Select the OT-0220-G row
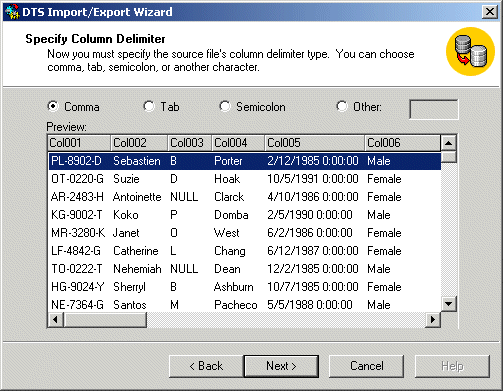 pyautogui.click(x=245, y=179)
